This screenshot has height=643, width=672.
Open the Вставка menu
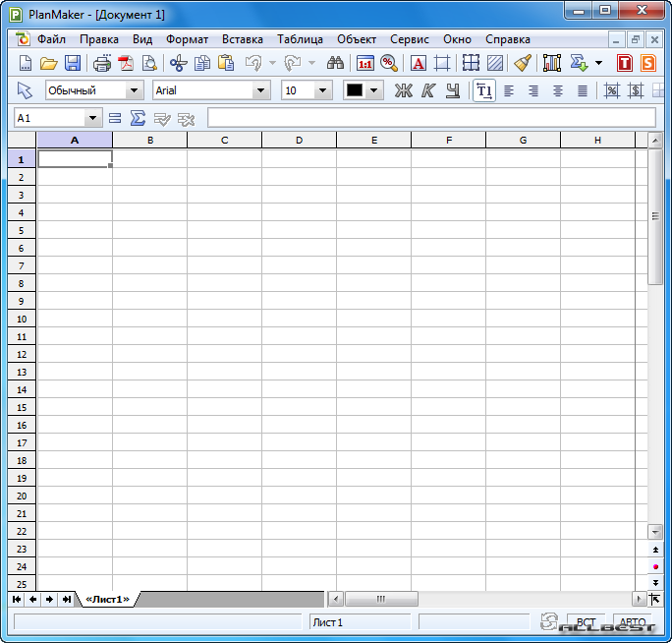click(242, 39)
